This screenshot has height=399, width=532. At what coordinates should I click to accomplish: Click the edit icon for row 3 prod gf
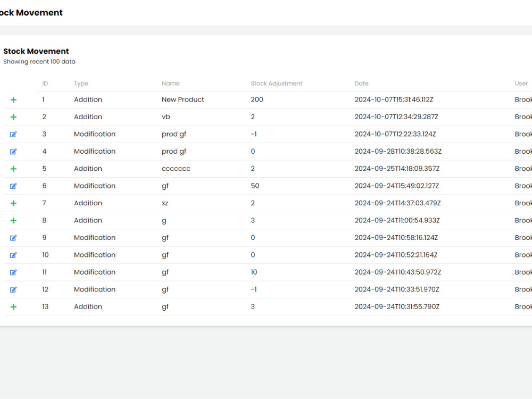[13, 135]
